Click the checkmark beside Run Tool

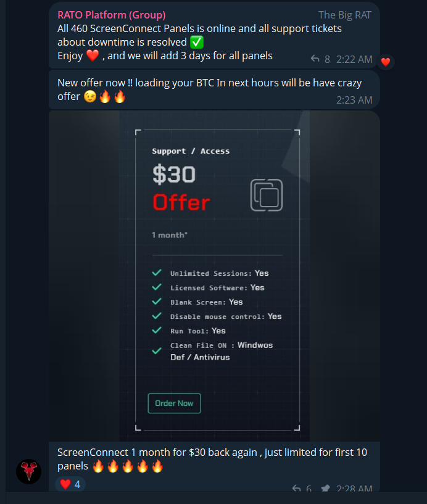[x=157, y=331]
